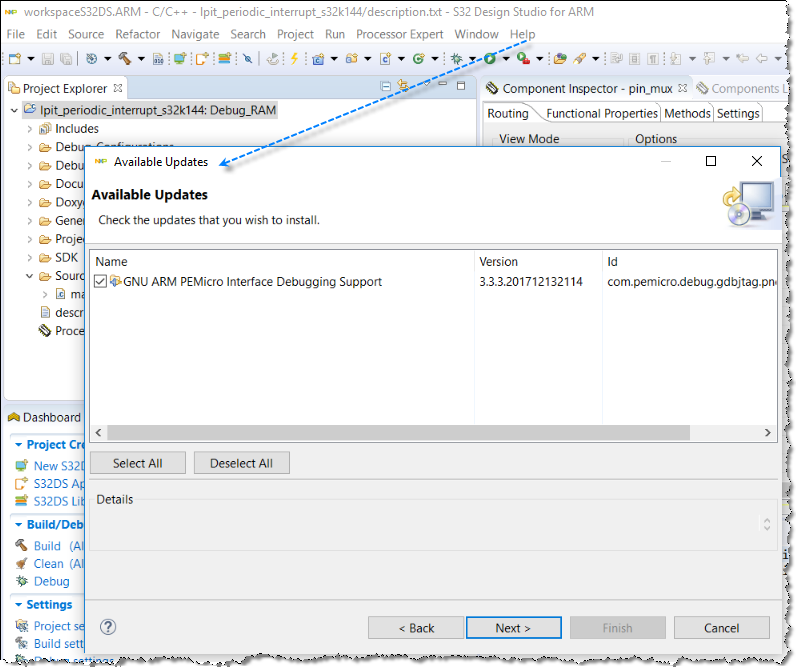Close the Project Explorer tab

(118, 88)
